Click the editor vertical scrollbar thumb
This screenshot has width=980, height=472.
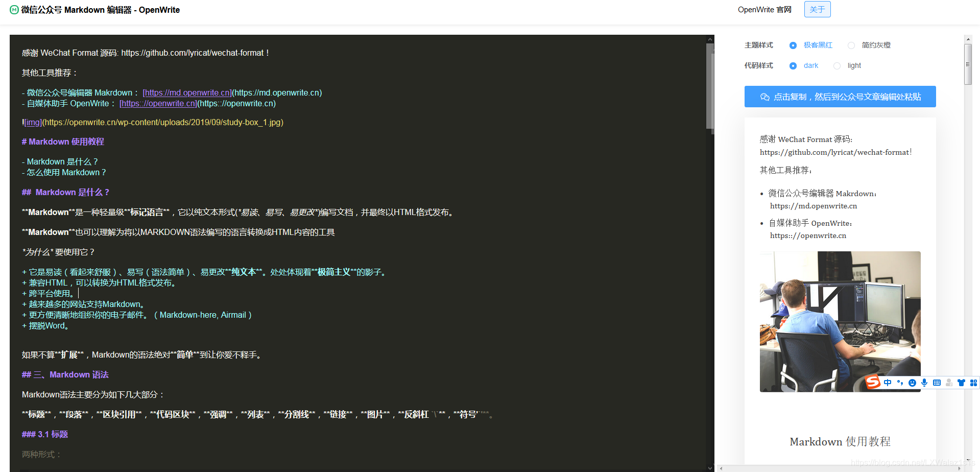710,86
